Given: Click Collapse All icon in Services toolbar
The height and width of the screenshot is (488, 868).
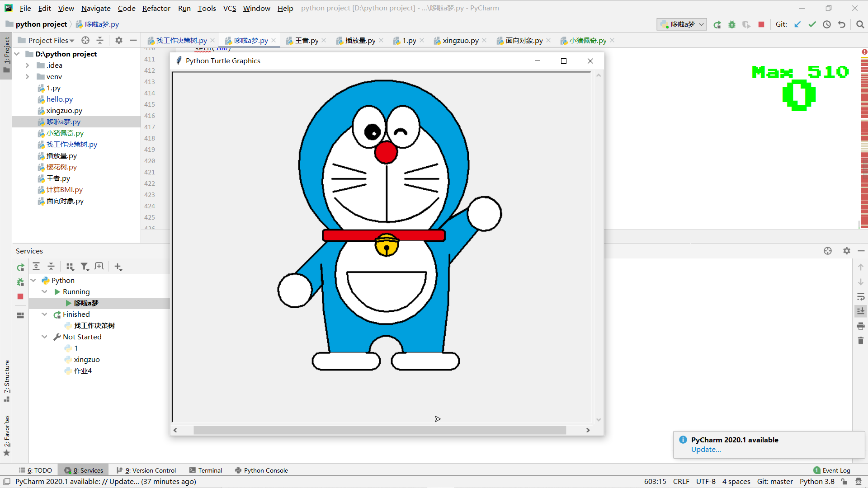Looking at the screenshot, I should point(51,267).
